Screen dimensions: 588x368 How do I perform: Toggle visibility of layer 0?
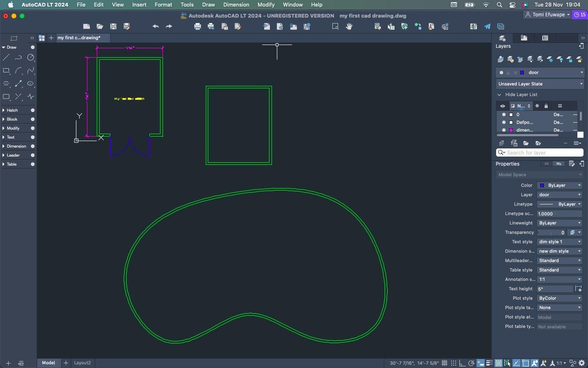(x=503, y=115)
